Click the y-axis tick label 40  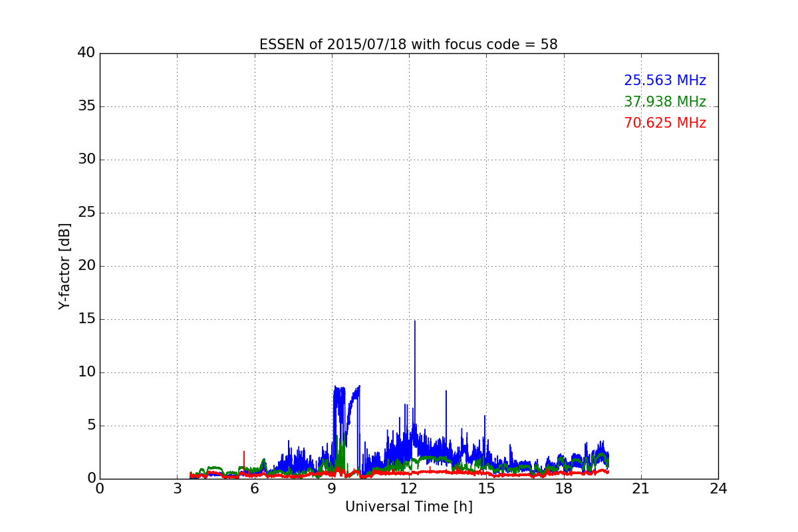click(86, 53)
